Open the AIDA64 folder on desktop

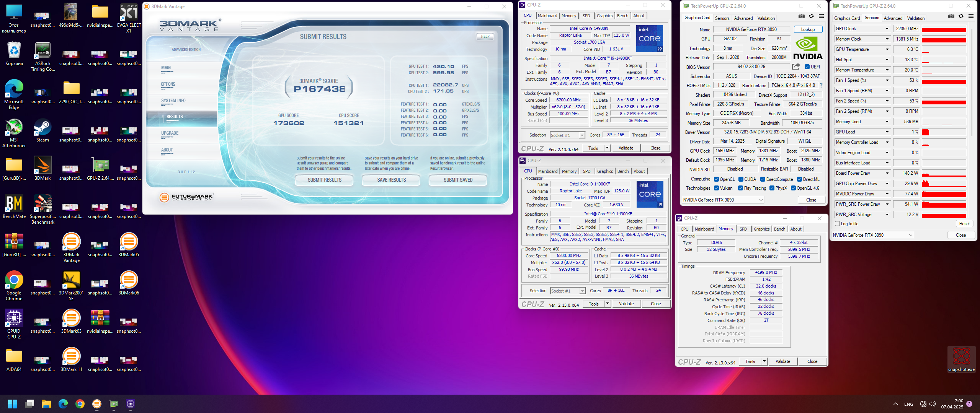click(14, 359)
